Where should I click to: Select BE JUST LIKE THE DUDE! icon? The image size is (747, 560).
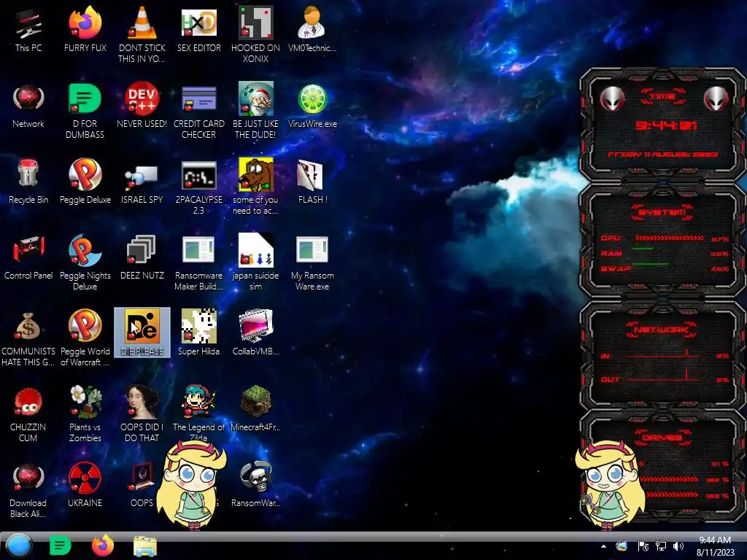coord(255,111)
